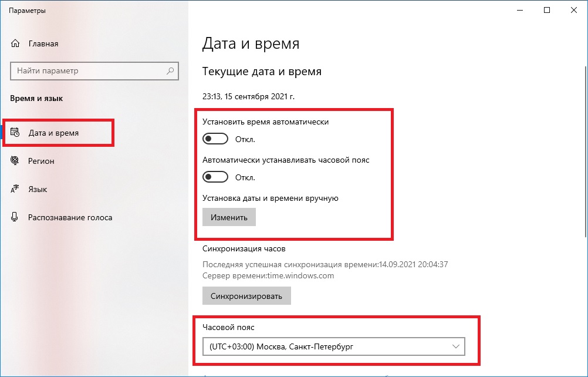Go to Главная settings home
Image resolution: width=588 pixels, height=377 pixels.
43,43
